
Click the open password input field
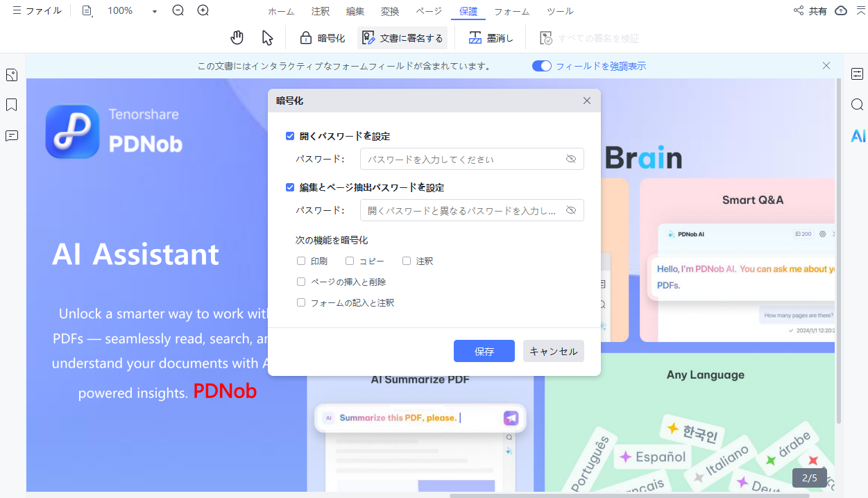472,159
